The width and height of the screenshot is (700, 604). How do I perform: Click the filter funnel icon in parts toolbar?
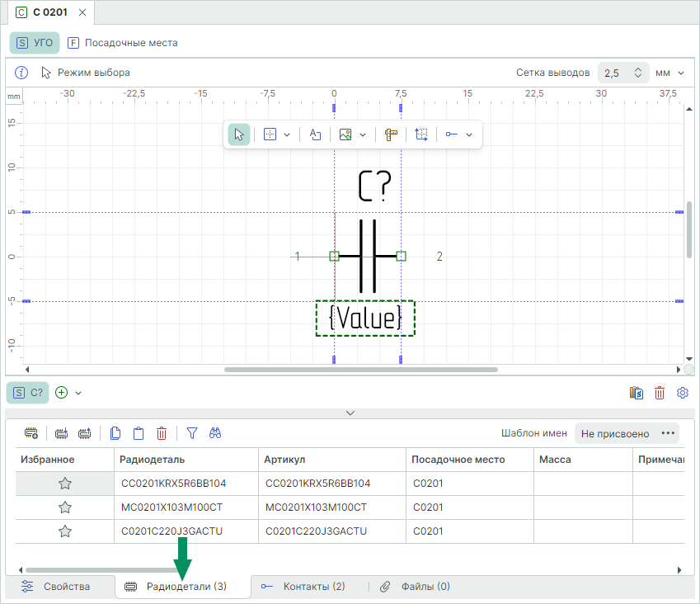(x=192, y=432)
